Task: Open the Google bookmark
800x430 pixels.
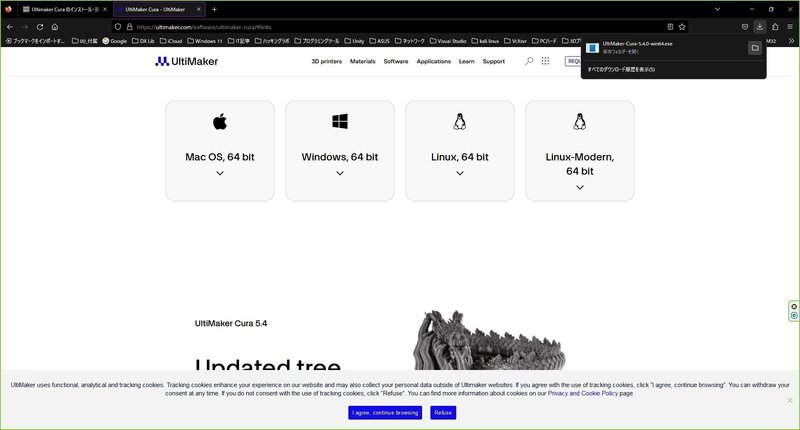Action: click(115, 41)
